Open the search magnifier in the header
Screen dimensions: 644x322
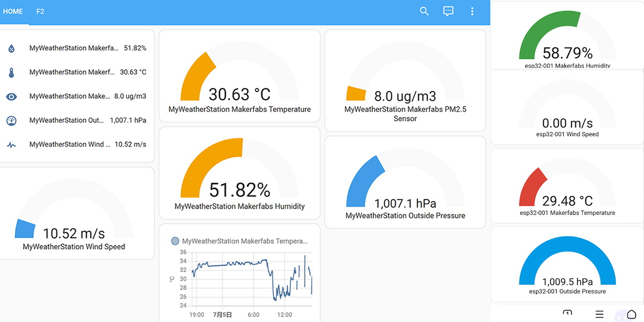tap(424, 11)
